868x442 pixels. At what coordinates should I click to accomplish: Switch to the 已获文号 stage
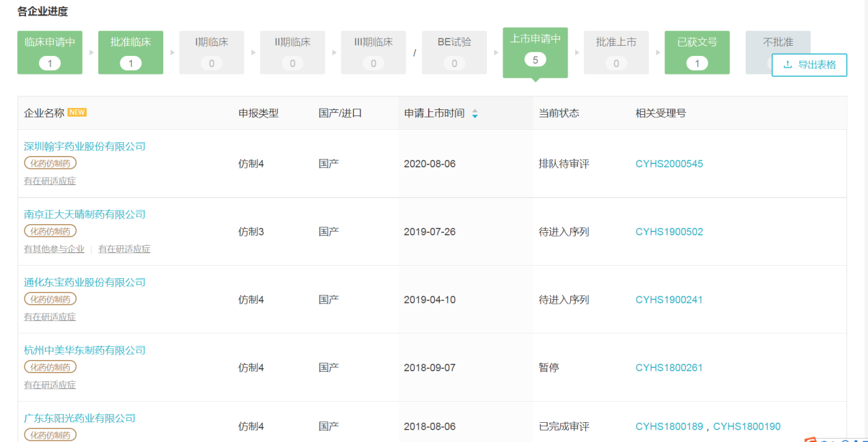coord(697,52)
